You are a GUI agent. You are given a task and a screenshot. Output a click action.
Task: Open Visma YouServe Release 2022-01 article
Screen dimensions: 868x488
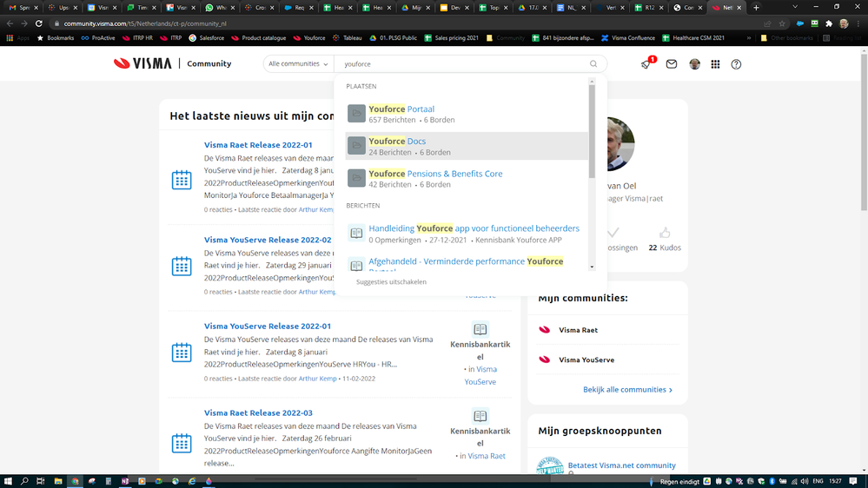[x=268, y=326]
